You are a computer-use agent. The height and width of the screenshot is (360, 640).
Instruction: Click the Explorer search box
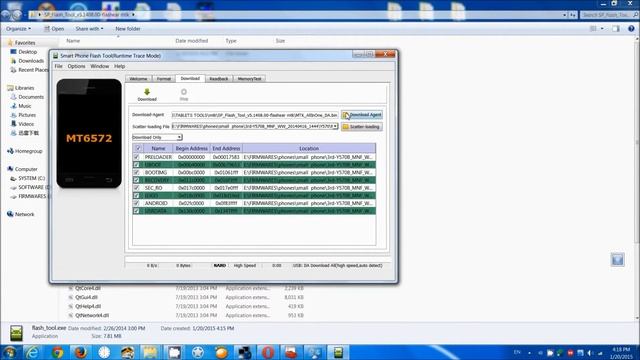[x=609, y=15]
